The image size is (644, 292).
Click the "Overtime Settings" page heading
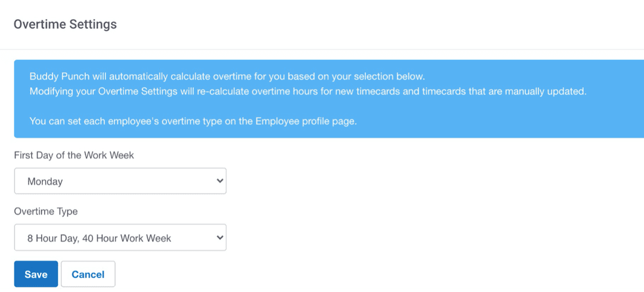click(65, 24)
